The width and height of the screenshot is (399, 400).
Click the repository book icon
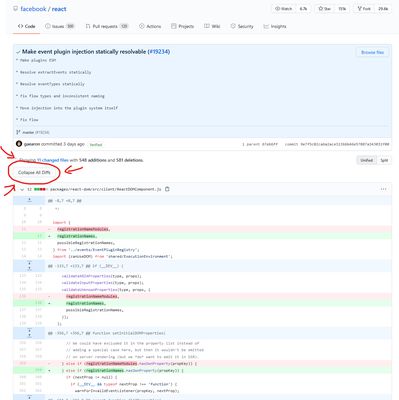(15, 9)
